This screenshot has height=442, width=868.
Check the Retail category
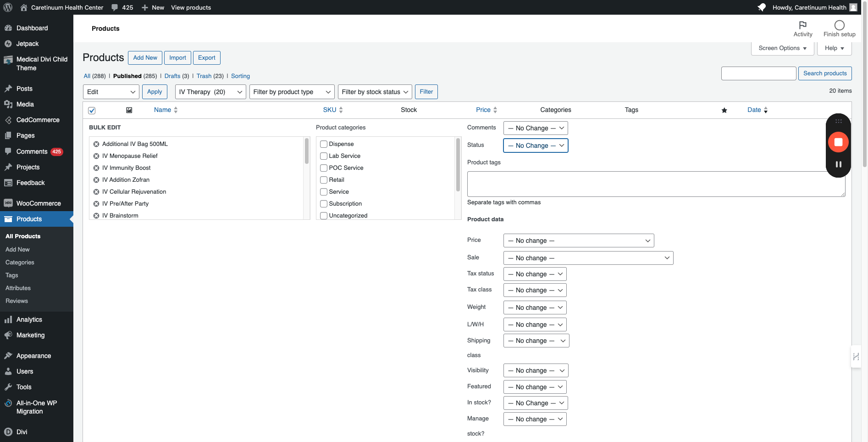(x=324, y=180)
